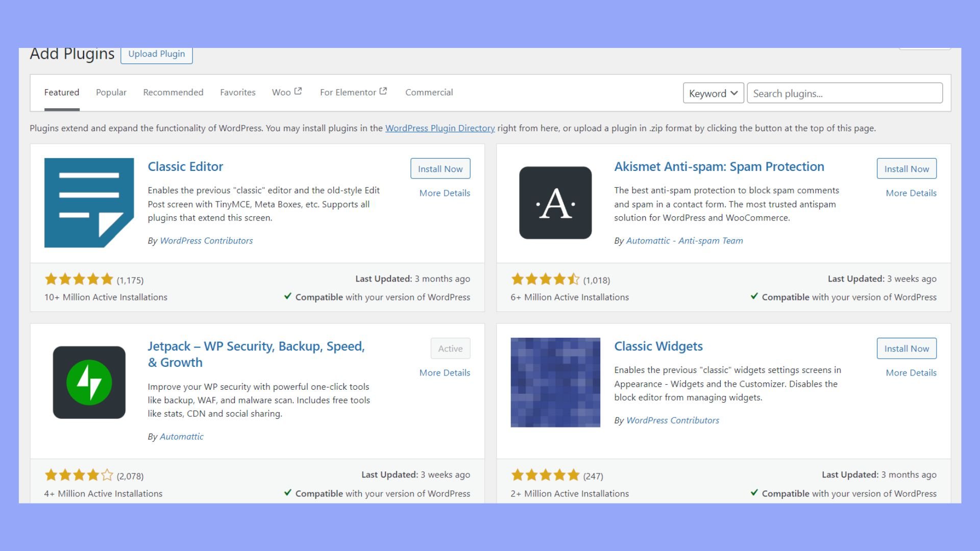Click the Akismet star rating
The image size is (980, 551).
pos(545,279)
